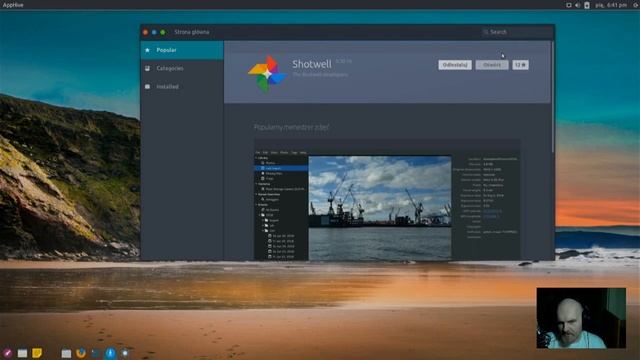
Task: Launch Firefox from the dock
Action: (x=81, y=353)
